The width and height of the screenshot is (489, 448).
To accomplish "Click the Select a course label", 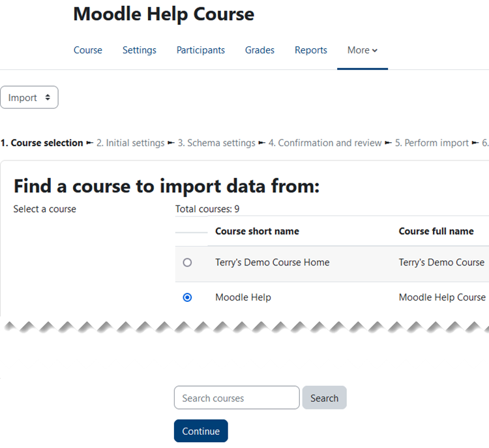I will coord(44,209).
